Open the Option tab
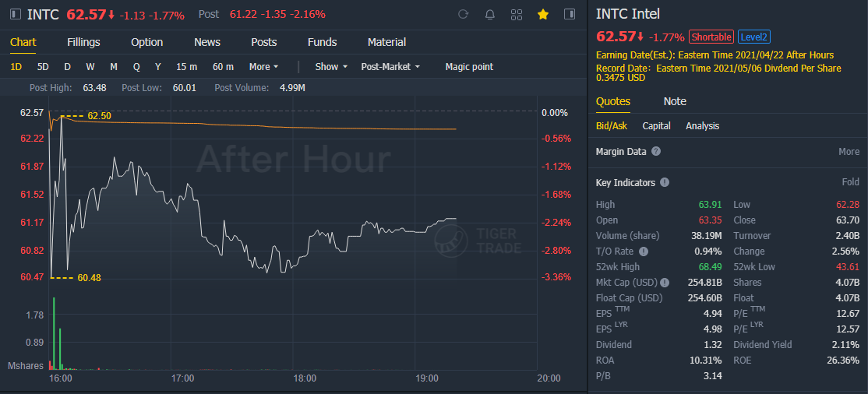This screenshot has height=394, width=868. point(146,42)
